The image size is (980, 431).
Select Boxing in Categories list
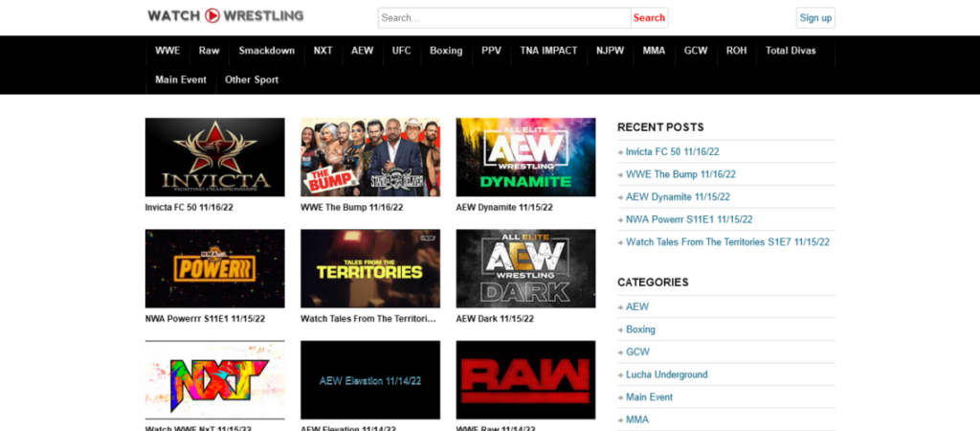point(640,329)
